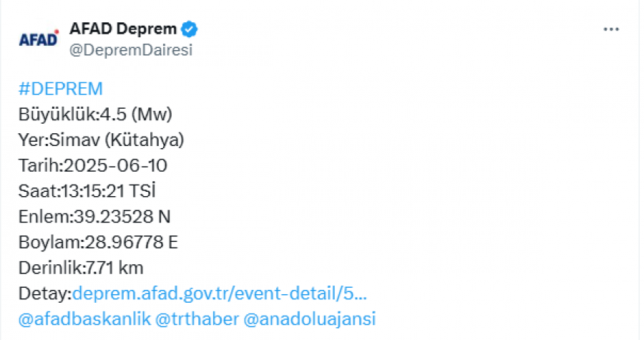The width and height of the screenshot is (644, 340).
Task: Visit the @trthaber mention
Action: 197,319
